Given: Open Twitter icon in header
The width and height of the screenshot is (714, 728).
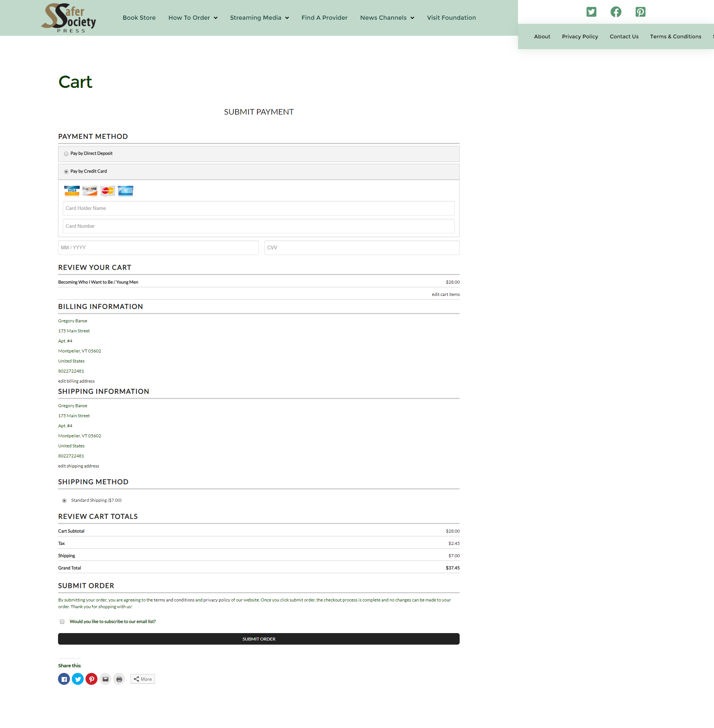Looking at the screenshot, I should pyautogui.click(x=591, y=12).
